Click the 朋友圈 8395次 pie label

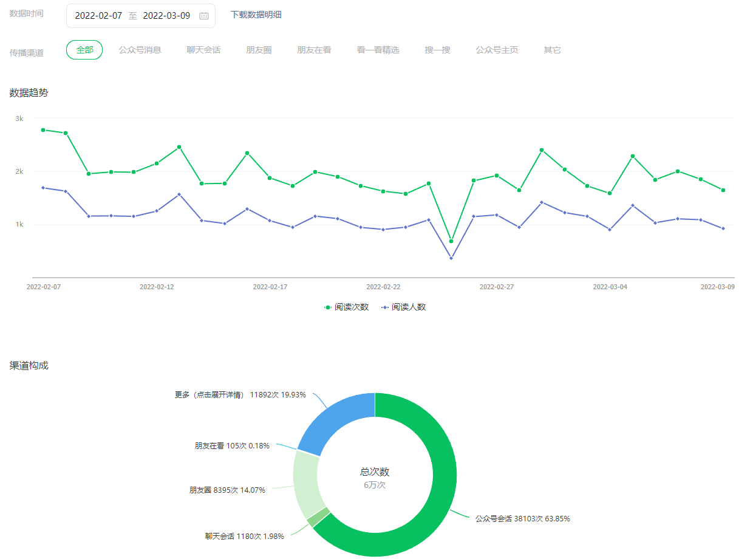point(227,490)
